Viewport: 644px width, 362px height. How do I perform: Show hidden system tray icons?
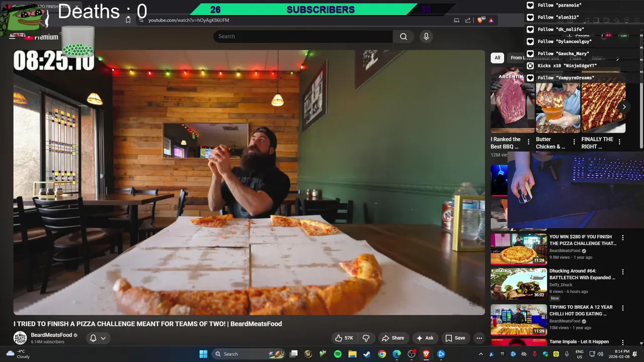tap(480, 354)
